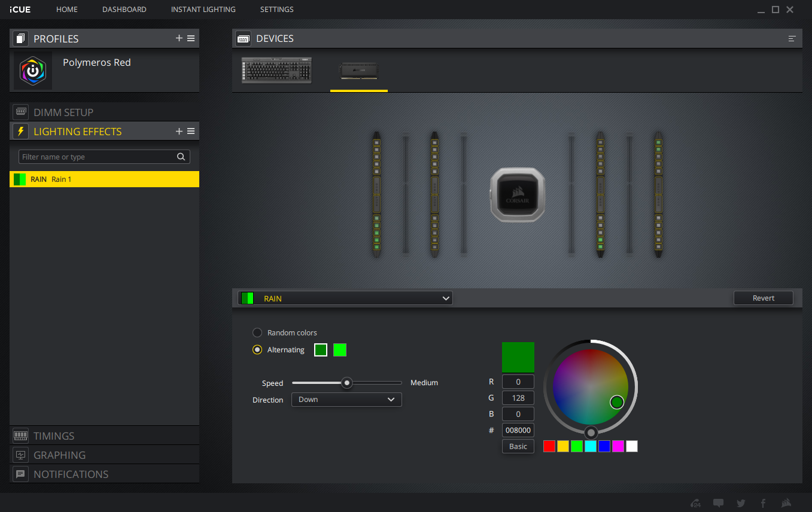
Task: Click the Facebook icon in the footer
Action: (x=763, y=503)
